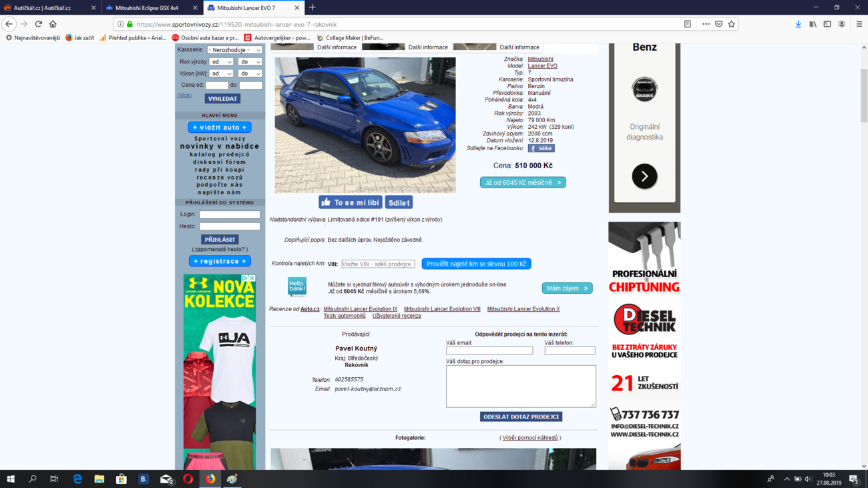This screenshot has height=488, width=868.
Task: Open the Rok výroby 'od' dropdown
Action: click(221, 62)
